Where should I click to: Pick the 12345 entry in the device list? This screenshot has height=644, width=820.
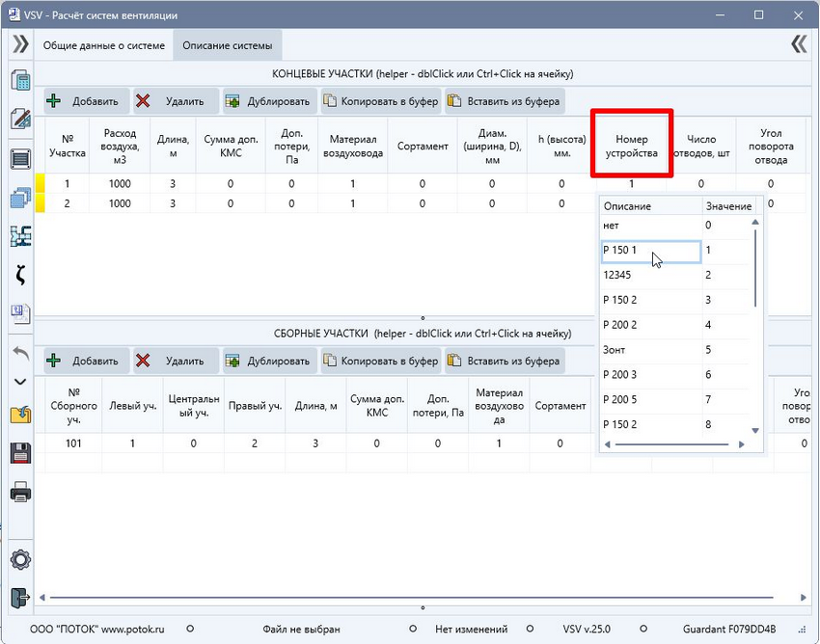[x=650, y=275]
